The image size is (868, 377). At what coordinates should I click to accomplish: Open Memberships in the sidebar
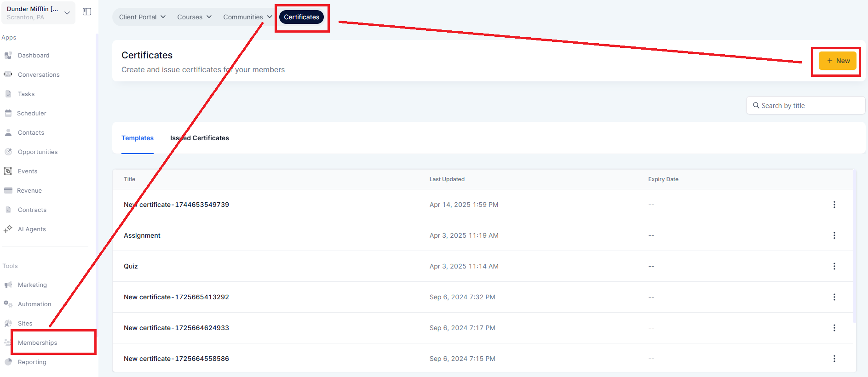coord(38,343)
